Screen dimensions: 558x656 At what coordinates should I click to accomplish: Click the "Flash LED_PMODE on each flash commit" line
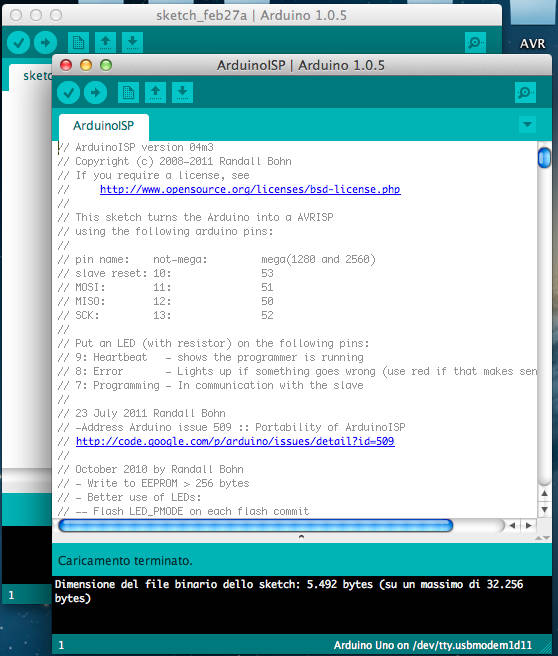[x=184, y=511]
